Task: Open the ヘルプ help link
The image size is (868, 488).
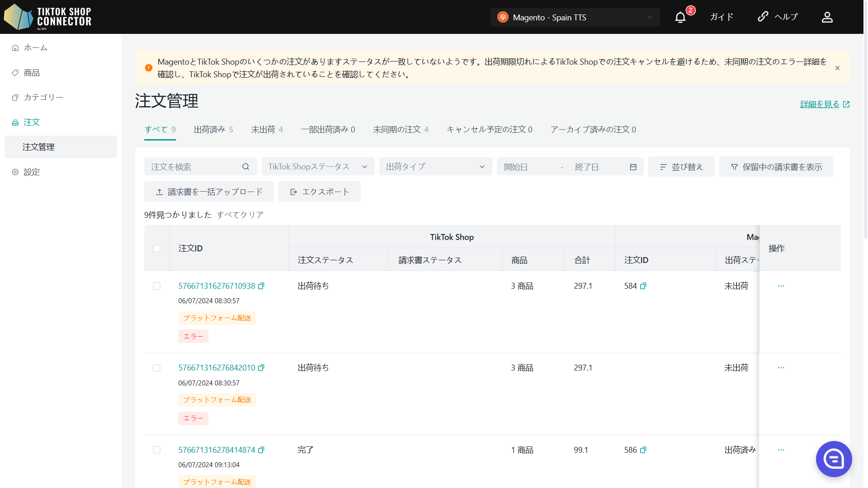Action: (778, 17)
